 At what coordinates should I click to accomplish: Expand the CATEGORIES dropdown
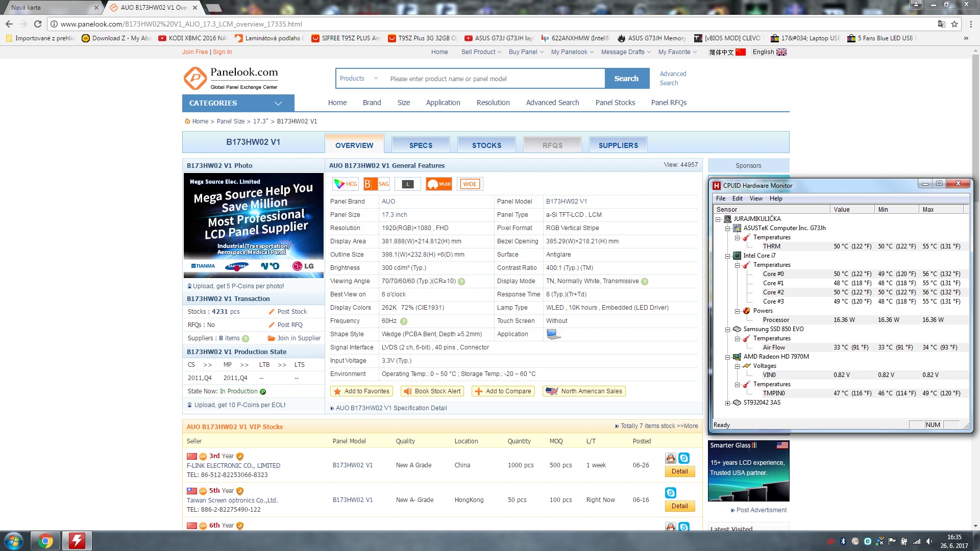tap(238, 103)
